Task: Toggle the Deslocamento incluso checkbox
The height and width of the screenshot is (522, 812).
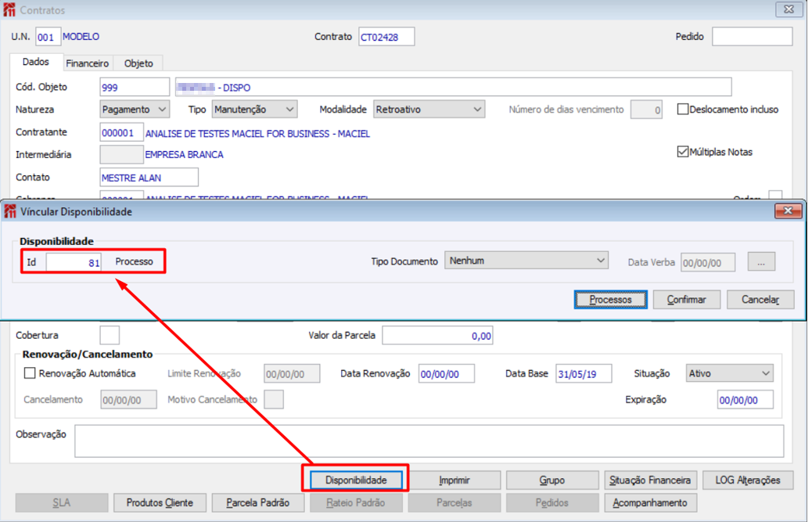Action: (x=683, y=110)
